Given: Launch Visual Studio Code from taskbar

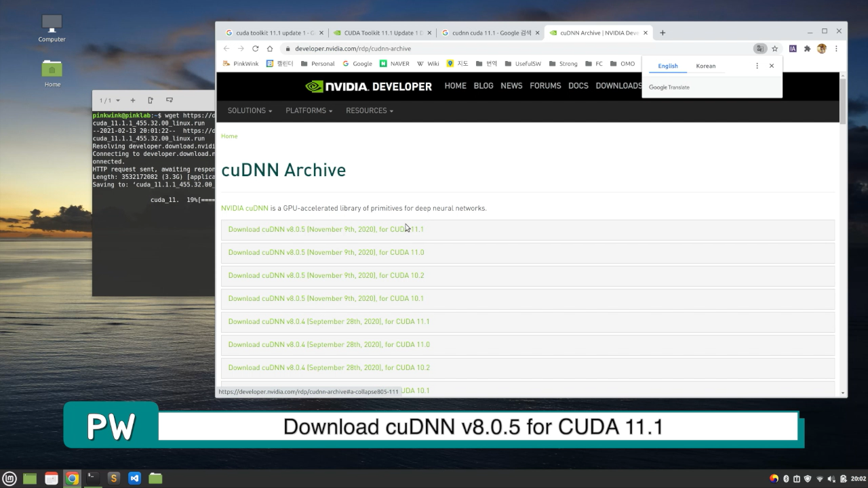Looking at the screenshot, I should (x=134, y=479).
